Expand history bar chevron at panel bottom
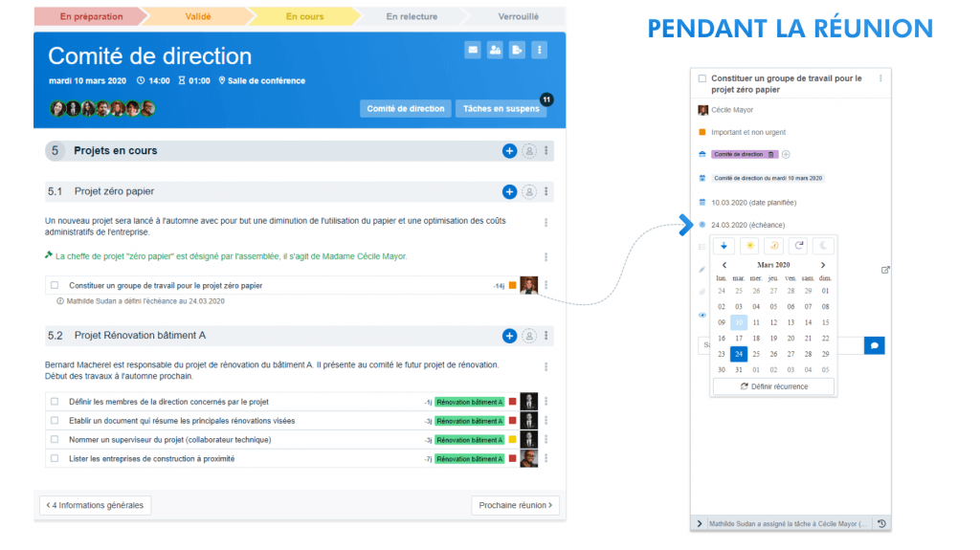The width and height of the screenshot is (980, 550). point(700,524)
